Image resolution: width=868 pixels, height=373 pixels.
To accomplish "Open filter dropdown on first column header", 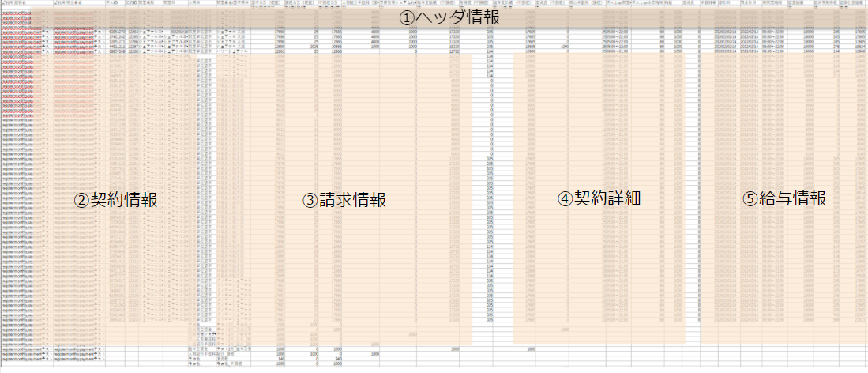I will [x=49, y=8].
